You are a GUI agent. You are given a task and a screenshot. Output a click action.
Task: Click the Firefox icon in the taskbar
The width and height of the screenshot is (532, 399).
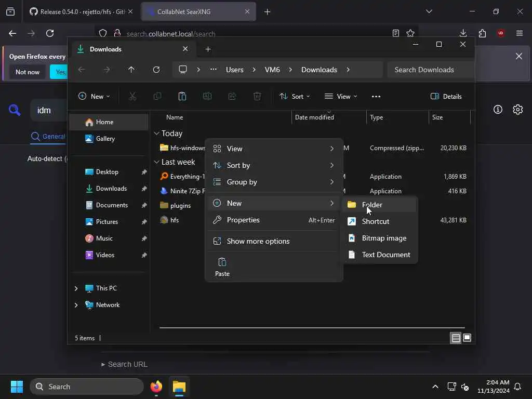point(156,387)
